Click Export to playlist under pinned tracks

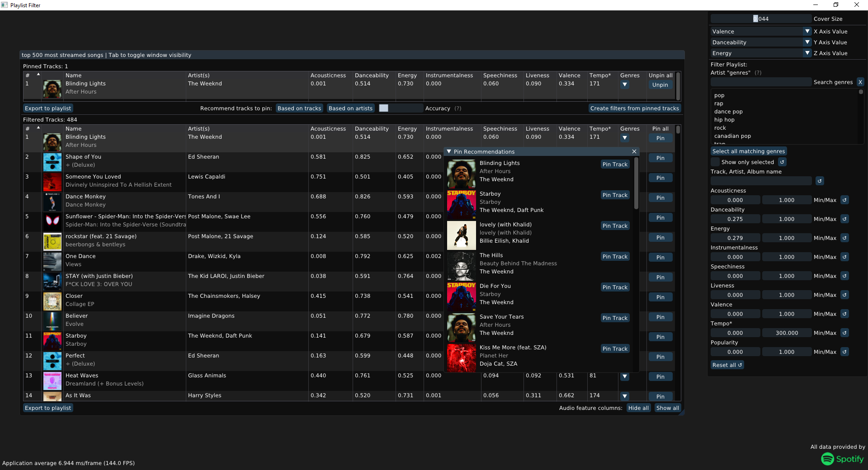pyautogui.click(x=48, y=108)
